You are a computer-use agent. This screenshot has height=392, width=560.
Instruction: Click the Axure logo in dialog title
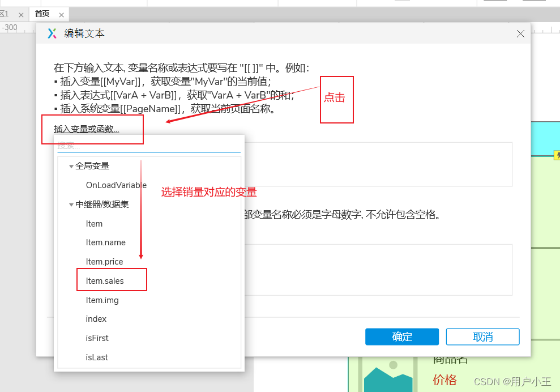[x=52, y=33]
